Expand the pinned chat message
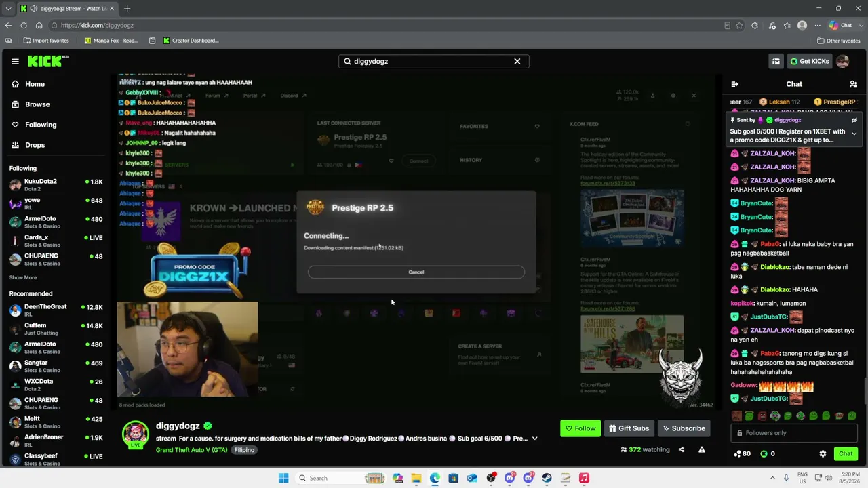This screenshot has width=868, height=488. [854, 134]
